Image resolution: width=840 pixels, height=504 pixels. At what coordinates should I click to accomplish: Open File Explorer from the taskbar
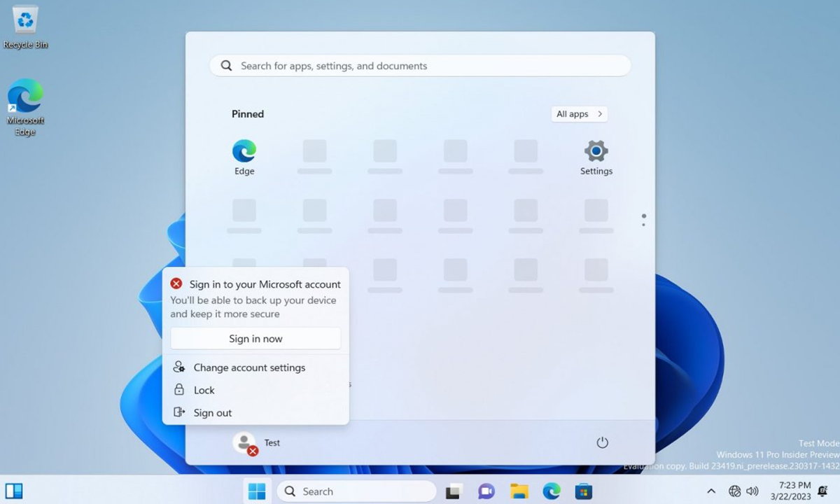[x=519, y=491]
